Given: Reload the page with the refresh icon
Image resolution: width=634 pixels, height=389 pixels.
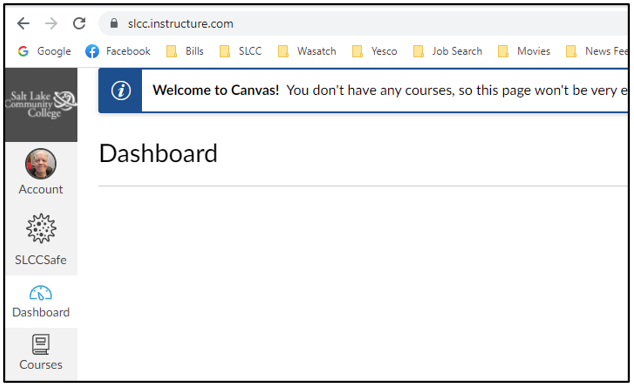Looking at the screenshot, I should click(79, 23).
